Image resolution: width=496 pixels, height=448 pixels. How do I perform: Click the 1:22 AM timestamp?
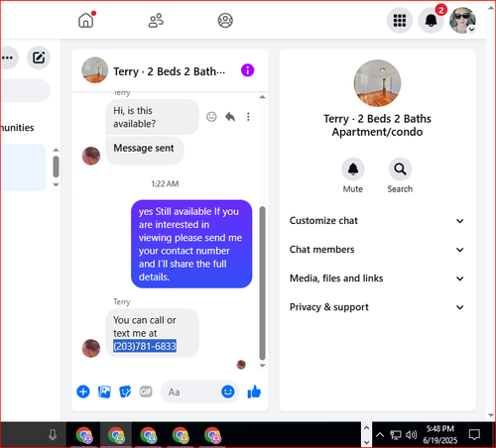[165, 183]
